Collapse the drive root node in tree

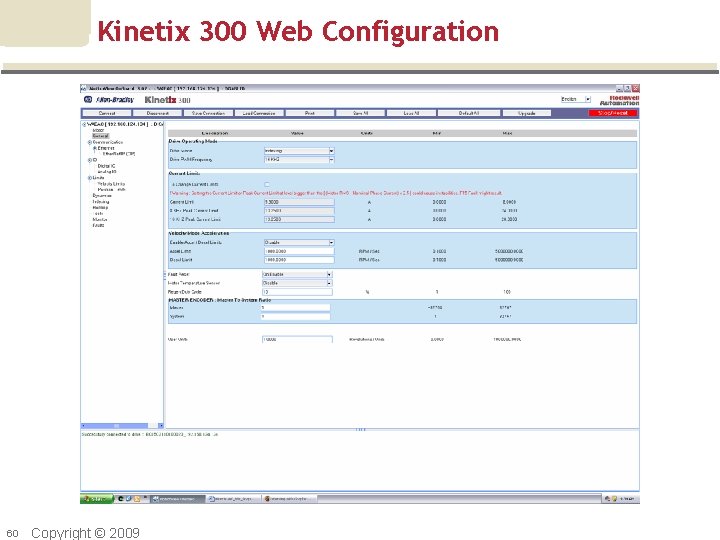point(84,124)
